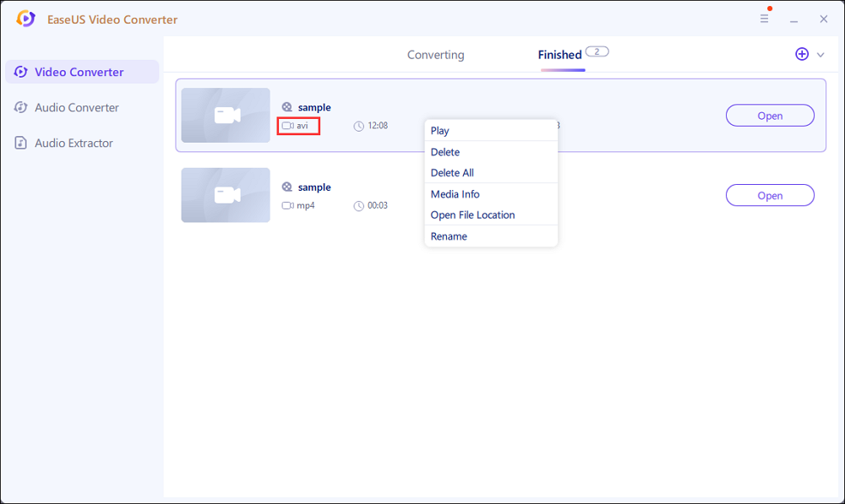Click the purple plus add-file icon

[802, 54]
